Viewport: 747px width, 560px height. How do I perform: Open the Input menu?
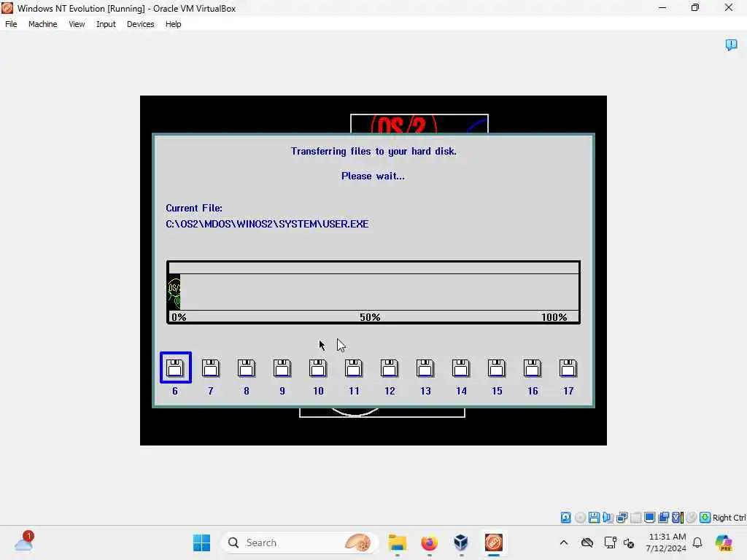click(106, 24)
